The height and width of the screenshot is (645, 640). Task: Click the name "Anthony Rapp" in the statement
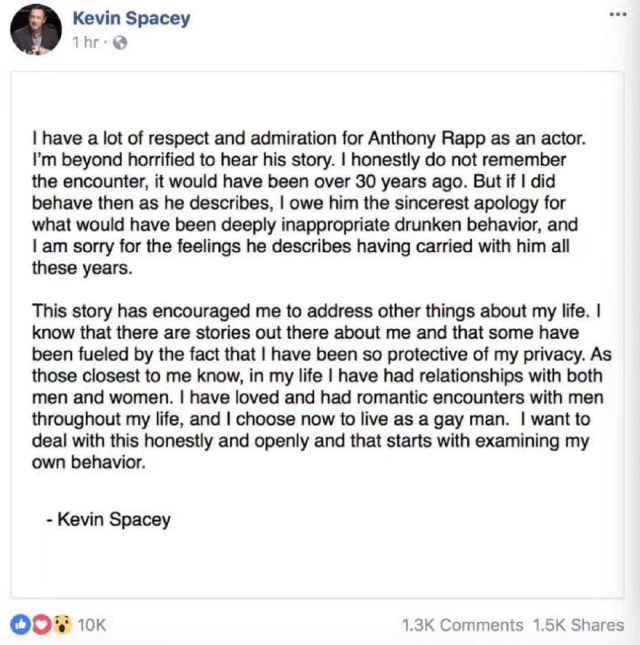point(427,139)
